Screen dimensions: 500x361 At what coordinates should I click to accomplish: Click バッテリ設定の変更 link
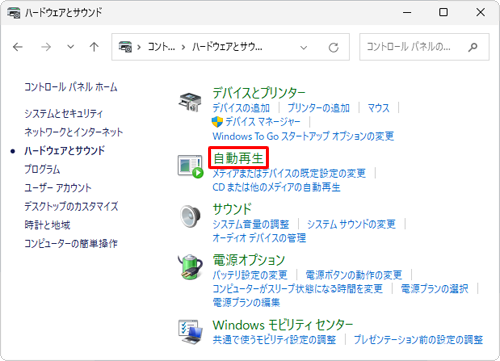[x=250, y=275]
